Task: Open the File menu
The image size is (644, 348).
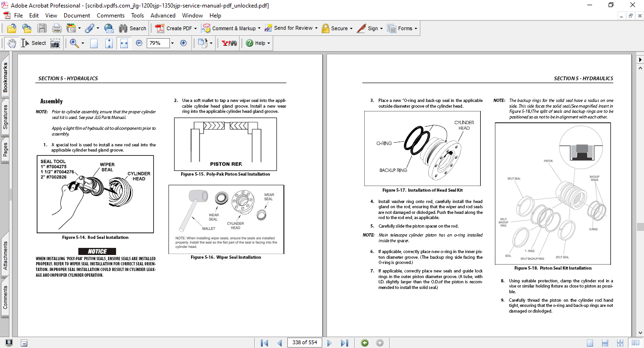Action: click(x=18, y=16)
